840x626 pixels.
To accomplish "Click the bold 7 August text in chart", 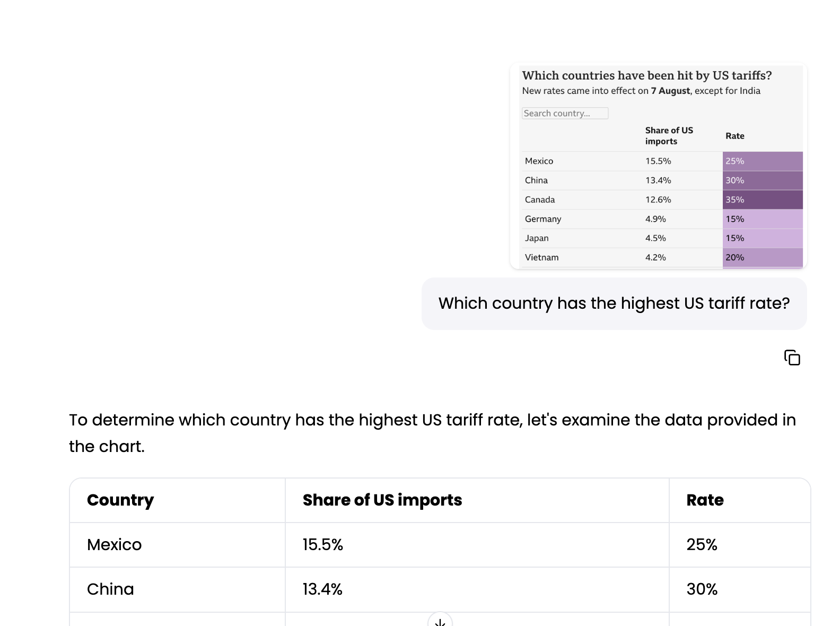I will click(670, 91).
